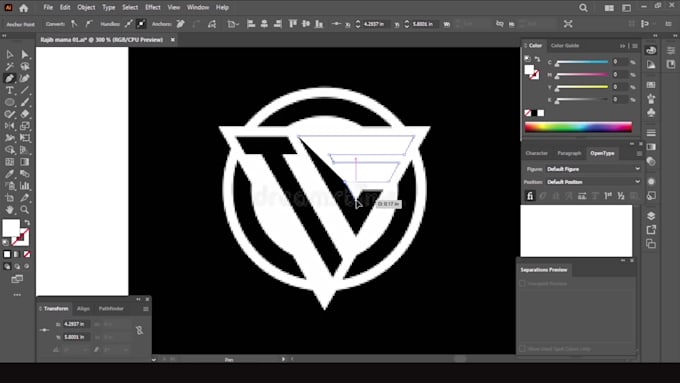Select the Paintbrush tool
680x383 pixels.
25,102
